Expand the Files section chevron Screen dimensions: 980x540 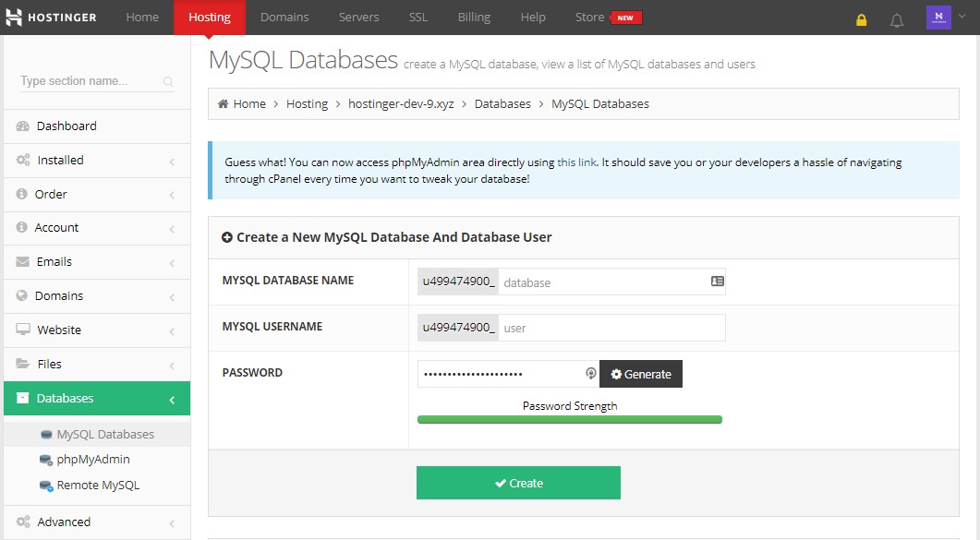click(x=172, y=366)
